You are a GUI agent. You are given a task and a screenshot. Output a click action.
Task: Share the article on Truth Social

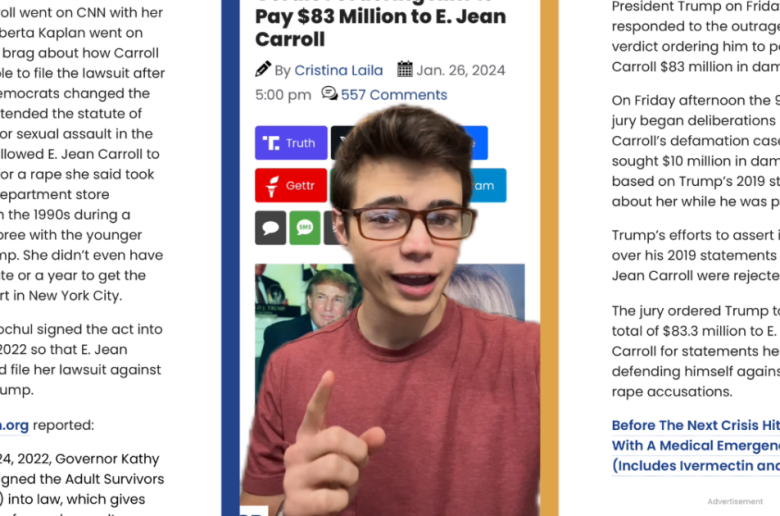pyautogui.click(x=291, y=143)
